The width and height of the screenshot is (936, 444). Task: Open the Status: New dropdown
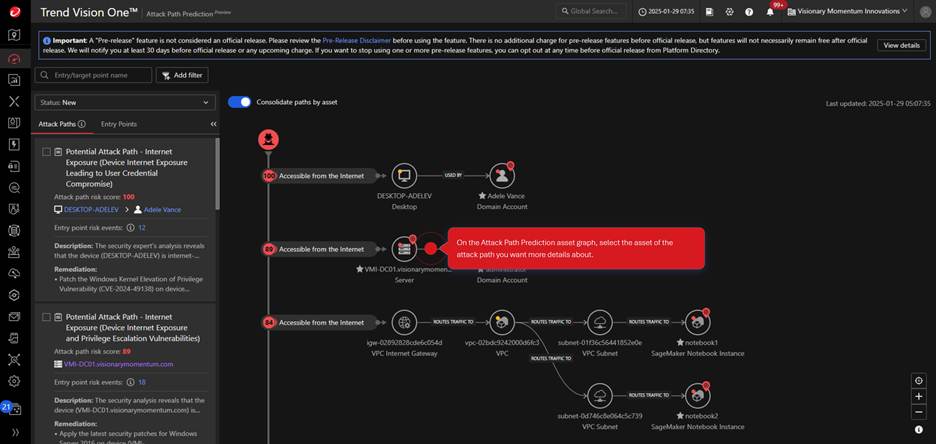tap(125, 103)
